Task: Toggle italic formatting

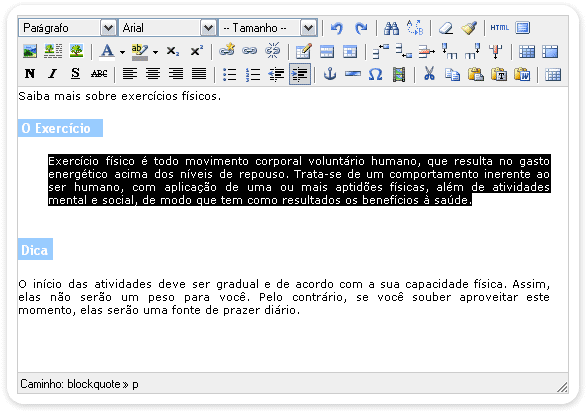Action: 53,74
